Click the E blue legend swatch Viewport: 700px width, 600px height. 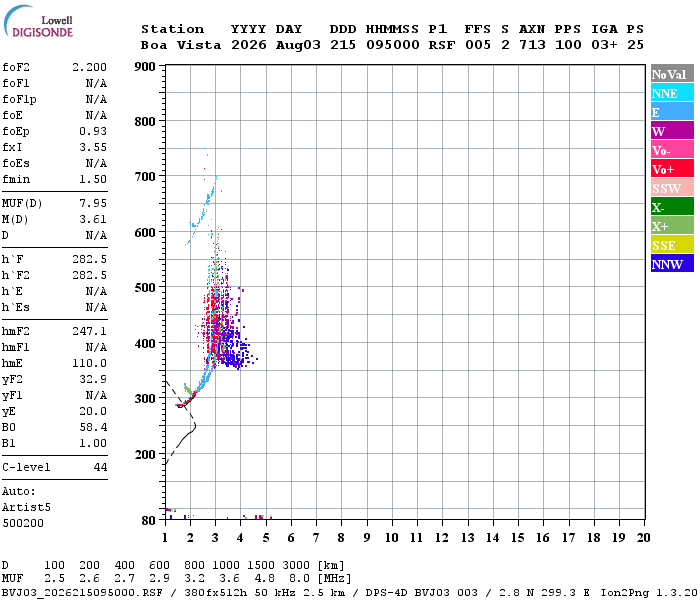[x=672, y=112]
